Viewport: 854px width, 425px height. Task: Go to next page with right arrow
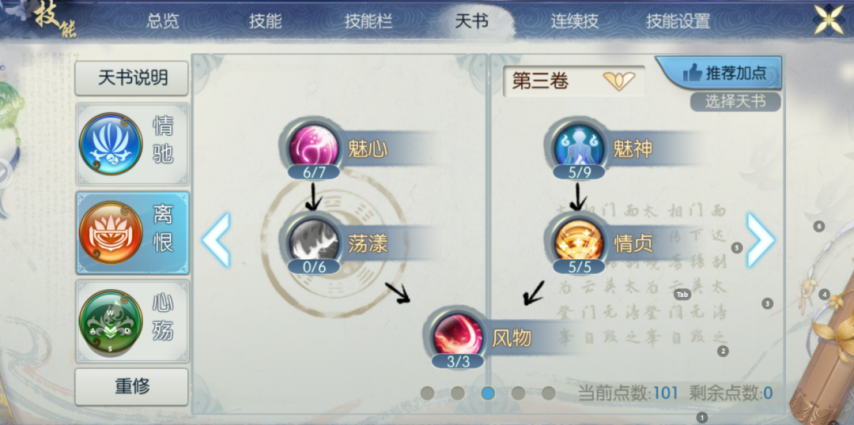[760, 240]
